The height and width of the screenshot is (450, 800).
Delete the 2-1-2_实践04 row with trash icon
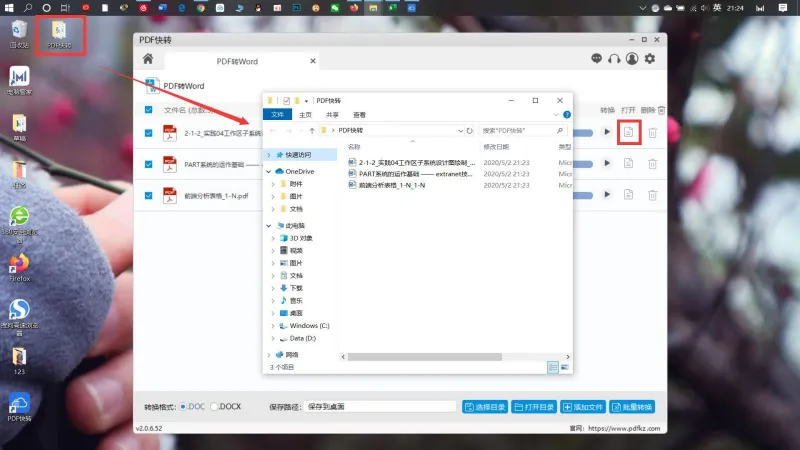[x=653, y=133]
